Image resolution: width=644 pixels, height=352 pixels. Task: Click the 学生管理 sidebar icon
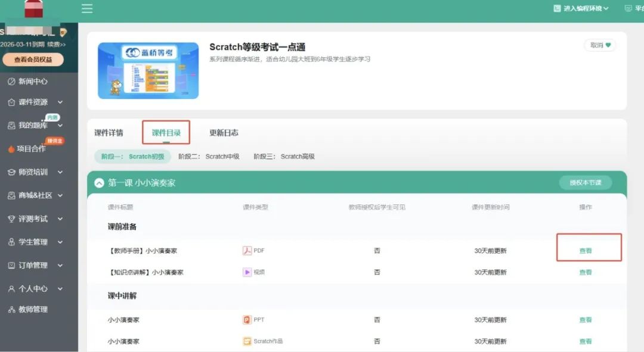(11, 242)
